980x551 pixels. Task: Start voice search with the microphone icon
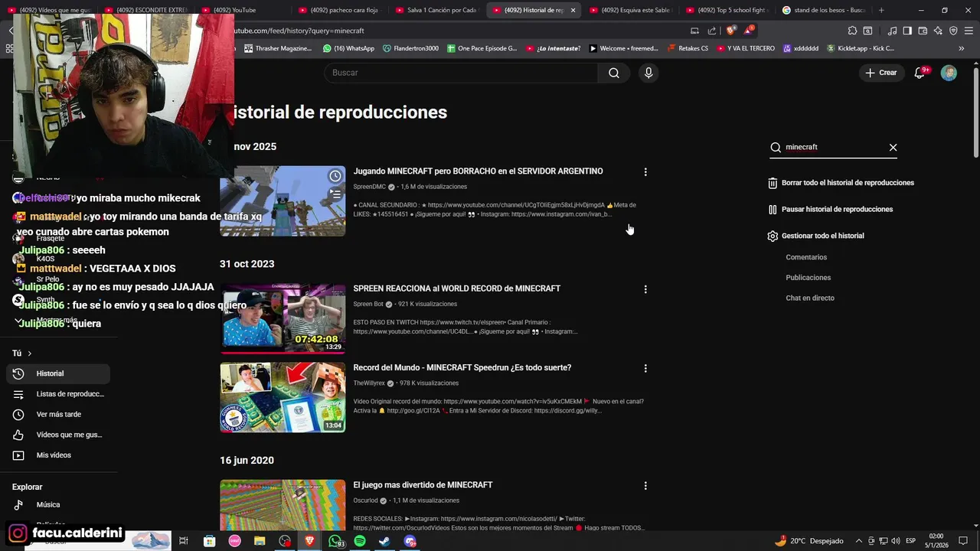[x=648, y=73]
